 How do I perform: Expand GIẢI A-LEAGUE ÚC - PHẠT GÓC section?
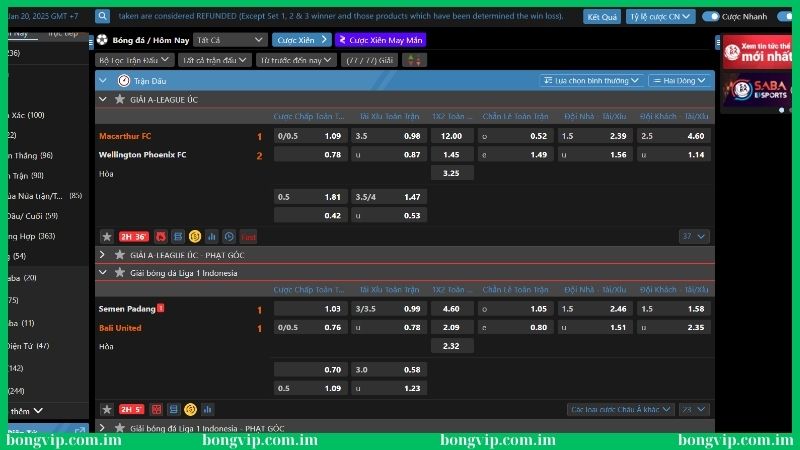tap(102, 255)
